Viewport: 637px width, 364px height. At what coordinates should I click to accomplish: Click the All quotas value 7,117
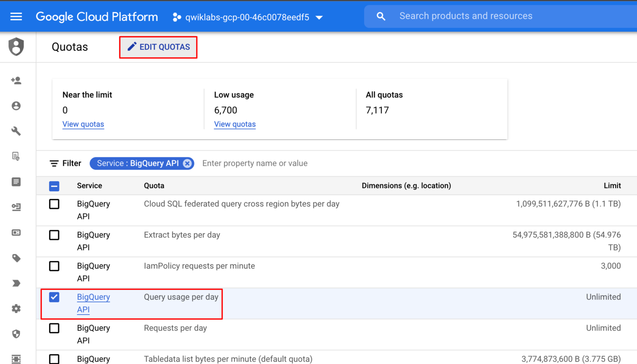[377, 110]
